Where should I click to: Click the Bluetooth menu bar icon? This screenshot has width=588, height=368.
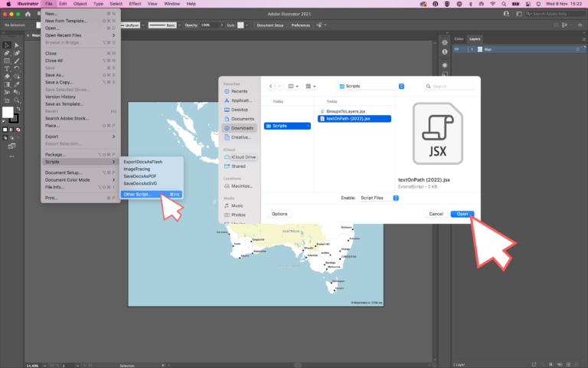pyautogui.click(x=471, y=4)
